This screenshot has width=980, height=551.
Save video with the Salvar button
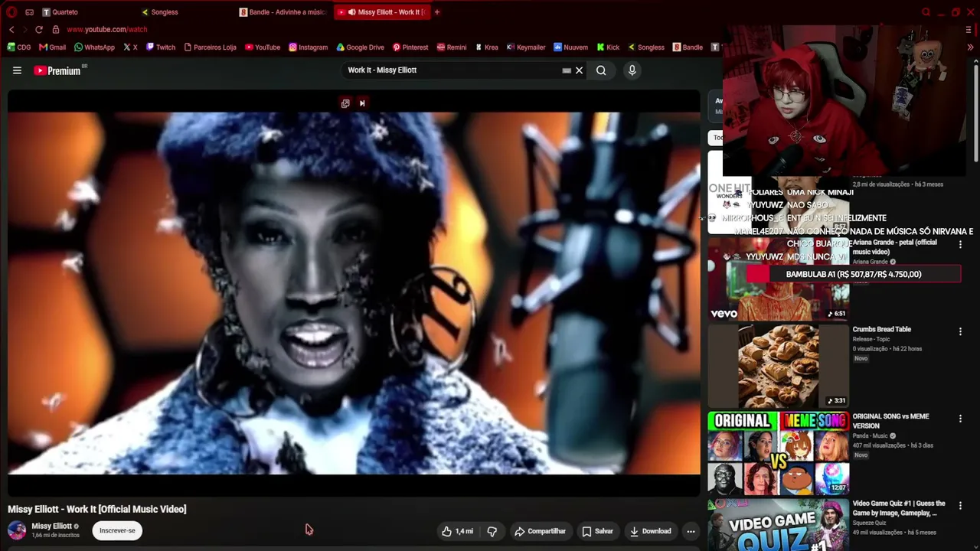point(597,531)
